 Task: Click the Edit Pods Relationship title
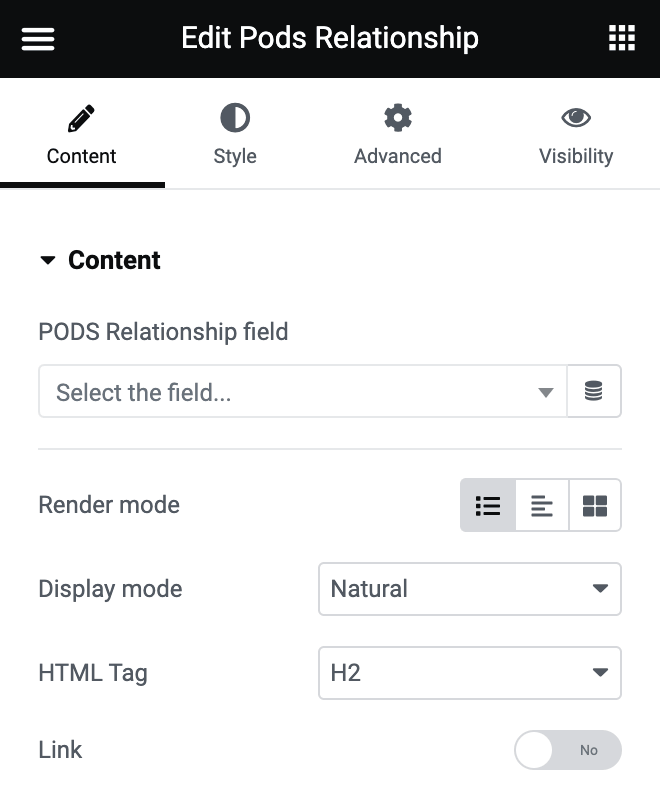coord(330,39)
